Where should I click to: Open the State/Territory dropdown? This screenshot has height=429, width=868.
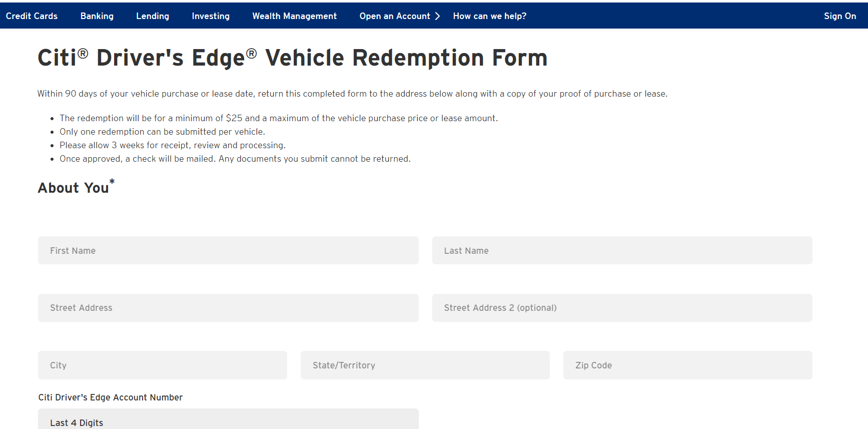(x=425, y=365)
